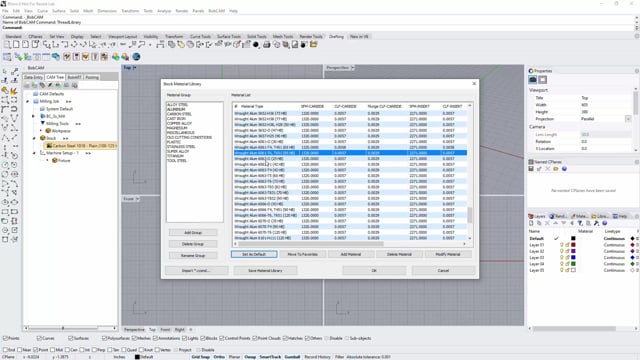Toggle the Curves selection filter checkbox
Screen dimensions: 640x360
pos(39,338)
